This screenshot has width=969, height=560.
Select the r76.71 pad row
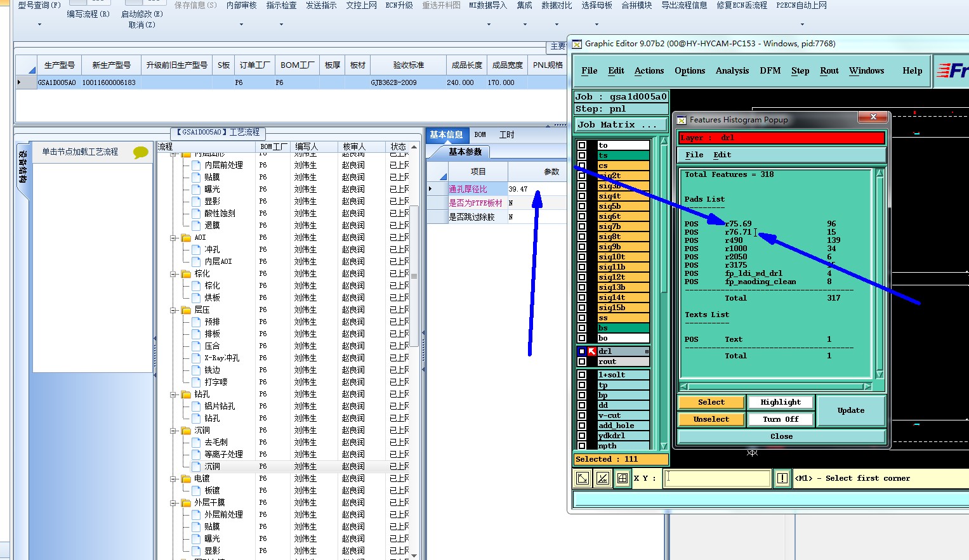(x=761, y=232)
